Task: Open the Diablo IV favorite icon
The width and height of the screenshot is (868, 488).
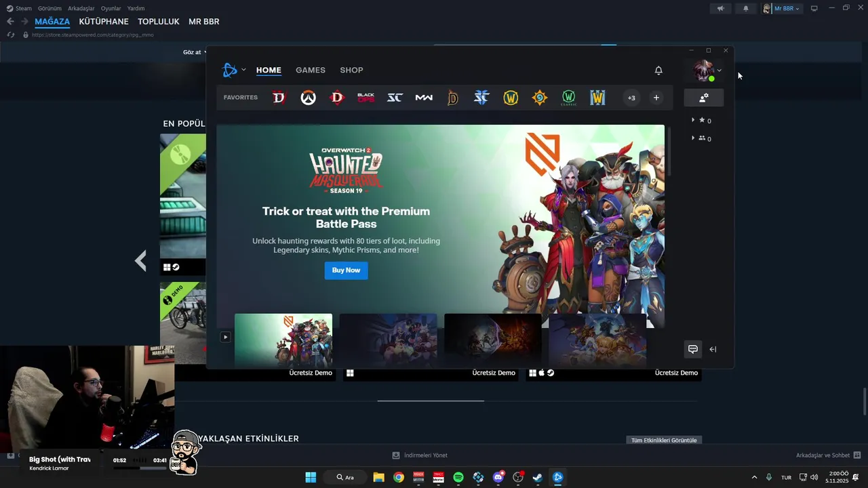Action: pos(279,98)
